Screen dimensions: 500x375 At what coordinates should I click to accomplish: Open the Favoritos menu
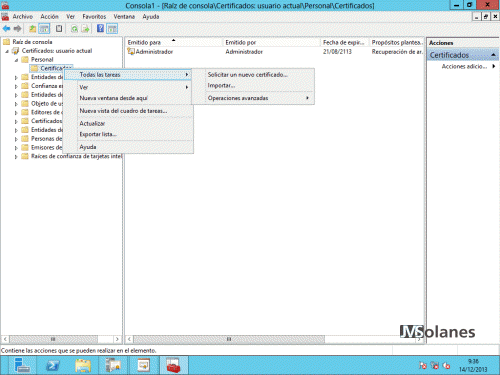point(94,17)
